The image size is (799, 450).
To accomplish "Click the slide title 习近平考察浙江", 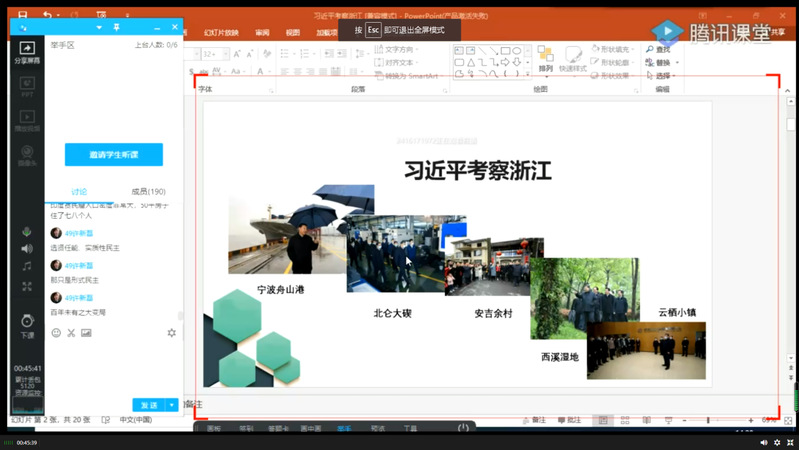I will coord(478,170).
